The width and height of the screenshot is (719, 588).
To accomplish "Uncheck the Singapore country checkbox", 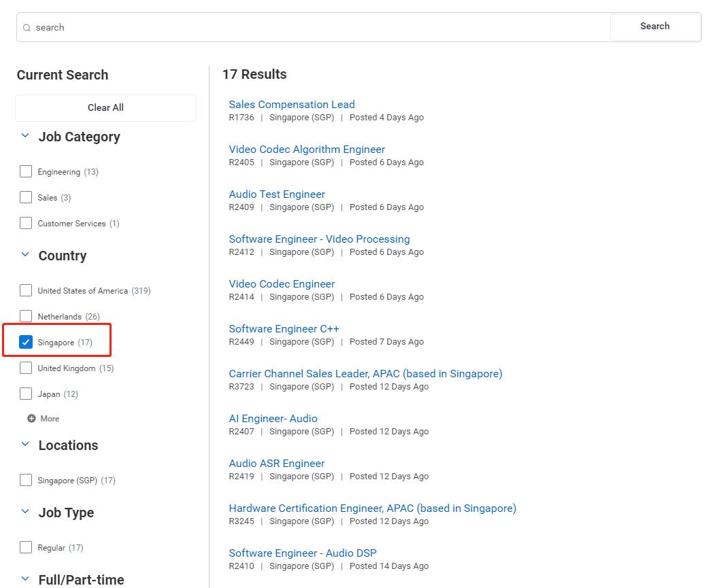I will 26,342.
